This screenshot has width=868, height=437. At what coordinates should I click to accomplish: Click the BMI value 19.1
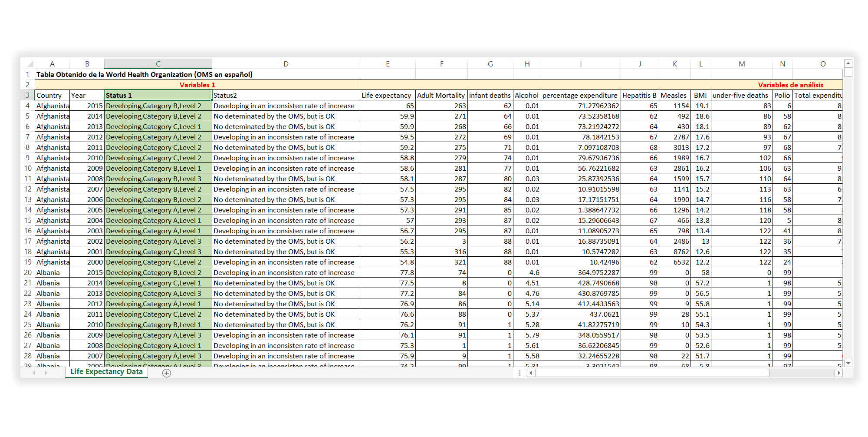pos(700,106)
